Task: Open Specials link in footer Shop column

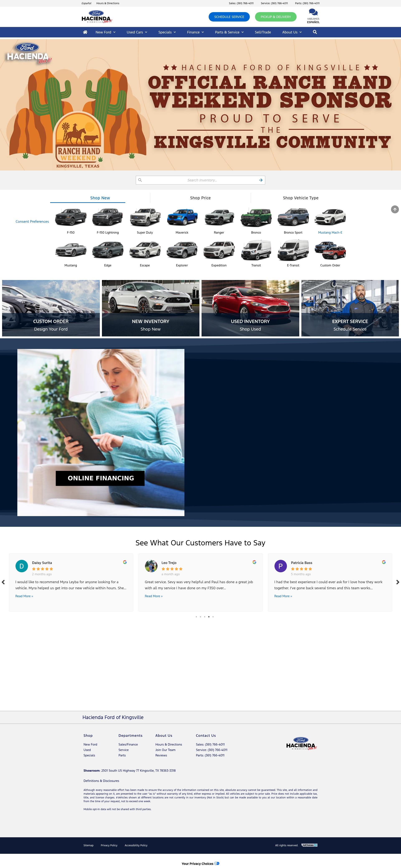Action: [x=89, y=755]
